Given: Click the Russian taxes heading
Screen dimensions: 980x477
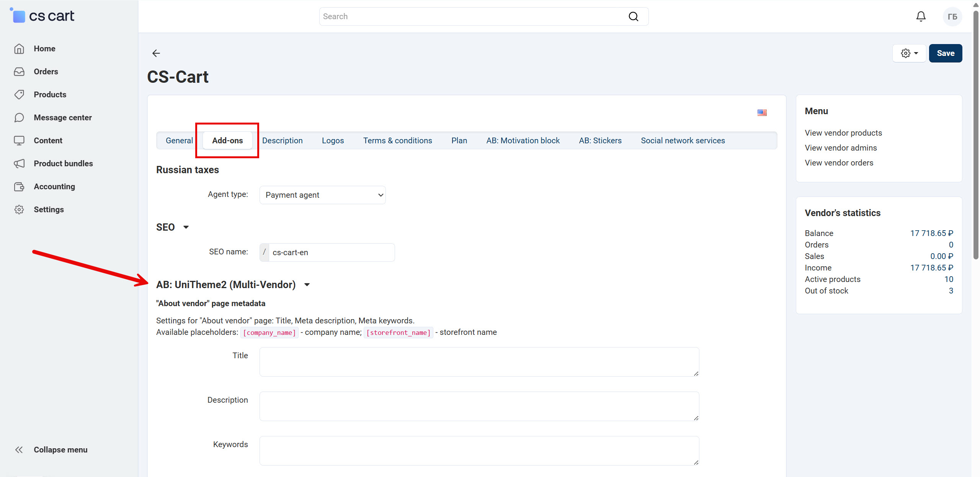Looking at the screenshot, I should tap(188, 170).
